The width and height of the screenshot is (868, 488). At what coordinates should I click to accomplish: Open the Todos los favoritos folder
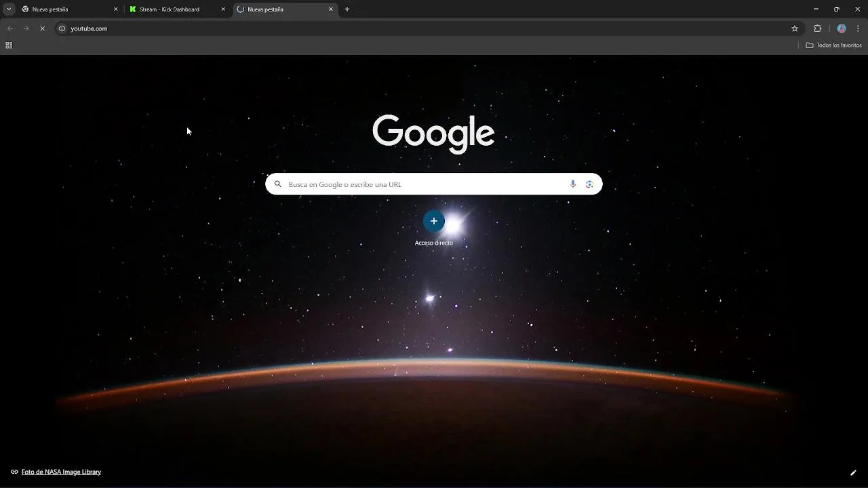833,45
